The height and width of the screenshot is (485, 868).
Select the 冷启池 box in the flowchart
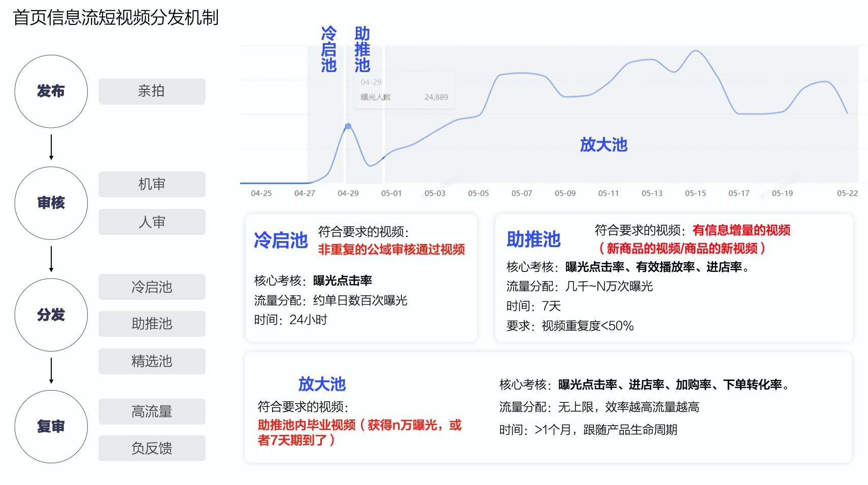[x=152, y=287]
